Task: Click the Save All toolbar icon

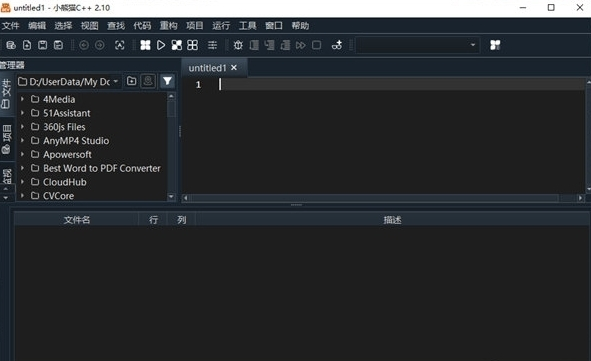Action: (x=58, y=45)
